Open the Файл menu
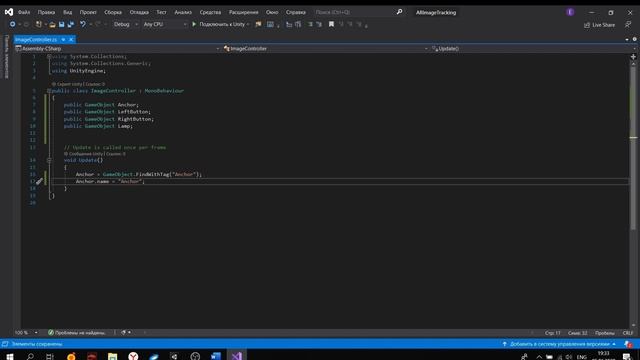Image resolution: width=640 pixels, height=360 pixels. [x=24, y=12]
